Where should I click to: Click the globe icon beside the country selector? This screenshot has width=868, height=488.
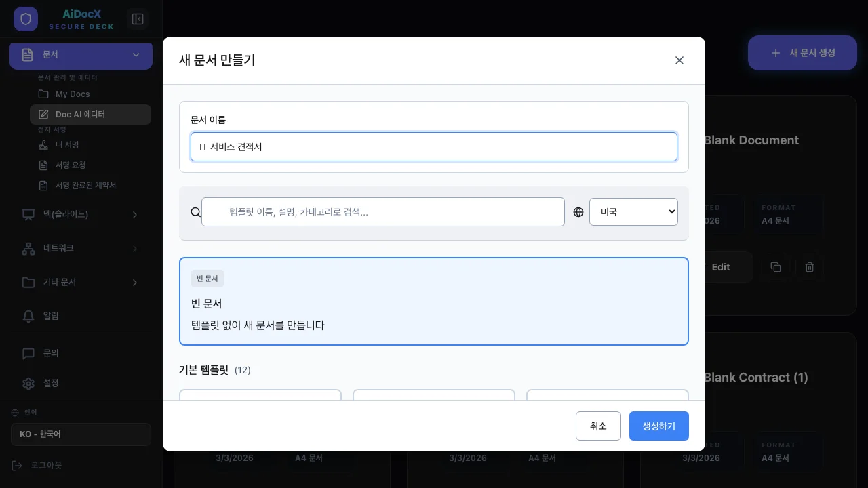(x=578, y=212)
